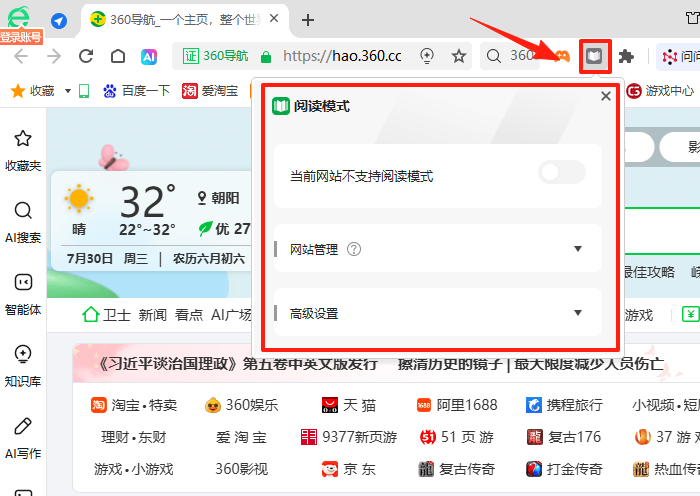
Task: Open the 携程旅行 site link
Action: click(x=564, y=405)
